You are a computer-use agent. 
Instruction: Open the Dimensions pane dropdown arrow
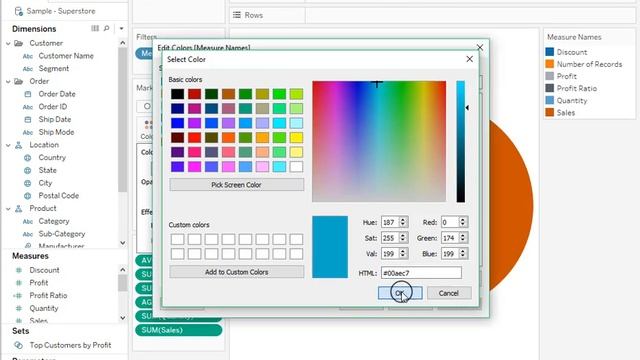pyautogui.click(x=121, y=29)
